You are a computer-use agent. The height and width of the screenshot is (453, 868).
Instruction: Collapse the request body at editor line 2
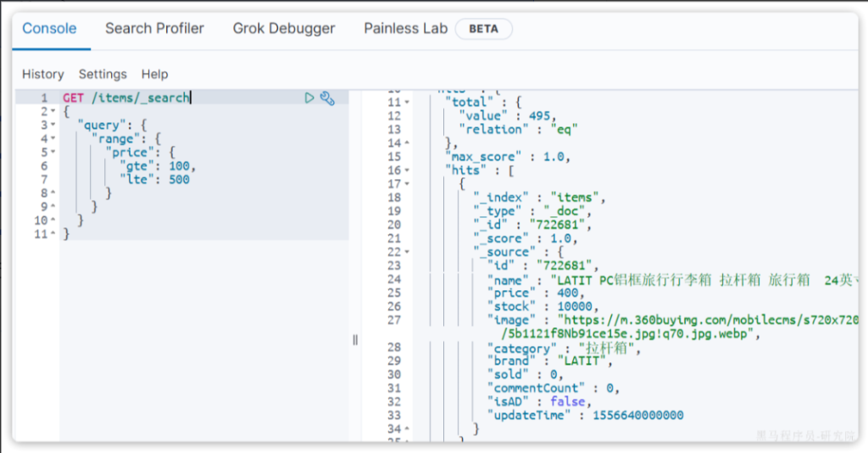coord(53,112)
